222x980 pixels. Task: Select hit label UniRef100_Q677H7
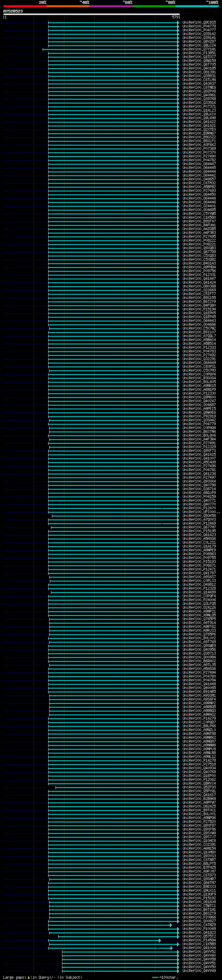[199, 527]
